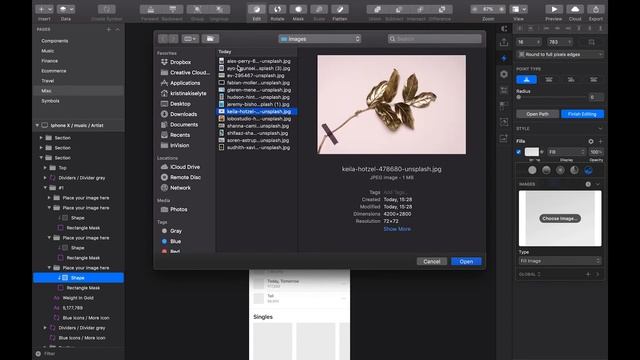Click the fills settings gear icon

[591, 141]
